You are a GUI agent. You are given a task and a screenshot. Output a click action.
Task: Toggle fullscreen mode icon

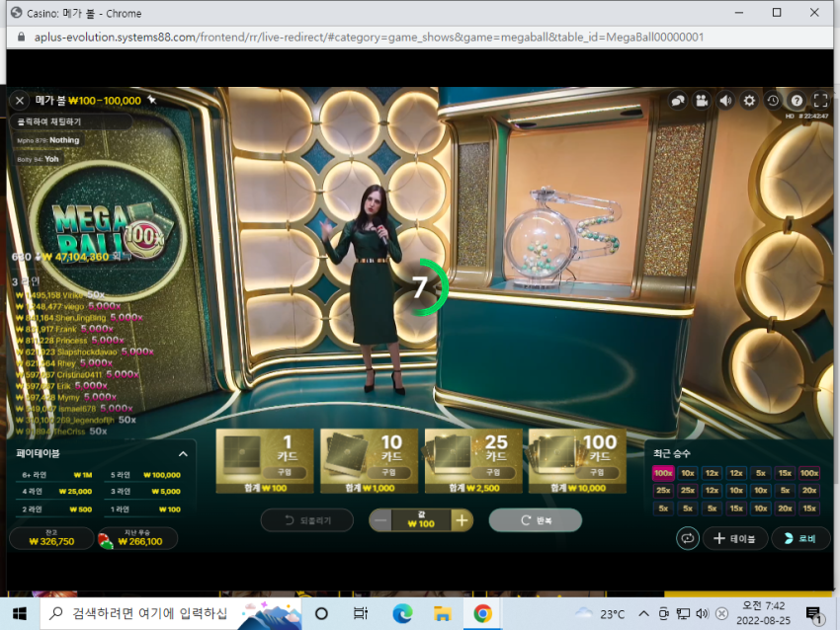820,100
